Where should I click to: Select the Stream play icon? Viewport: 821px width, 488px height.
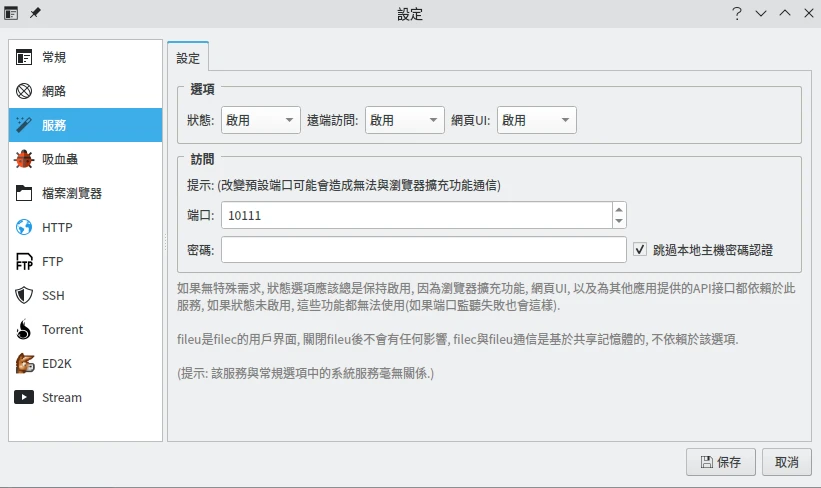point(24,397)
